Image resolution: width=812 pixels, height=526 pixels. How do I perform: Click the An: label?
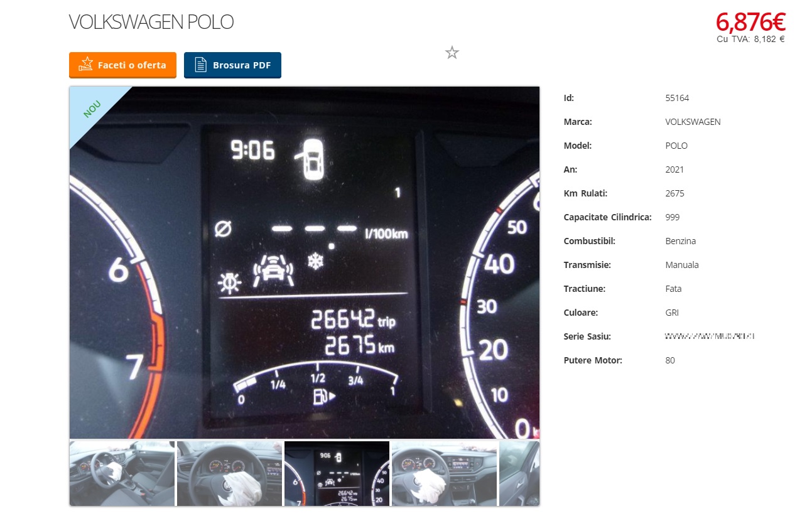[570, 169]
